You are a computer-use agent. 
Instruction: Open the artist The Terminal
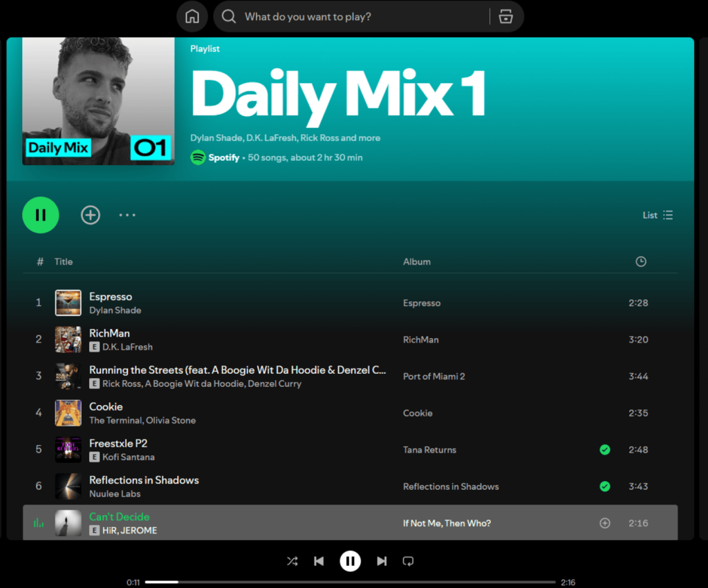(x=115, y=421)
